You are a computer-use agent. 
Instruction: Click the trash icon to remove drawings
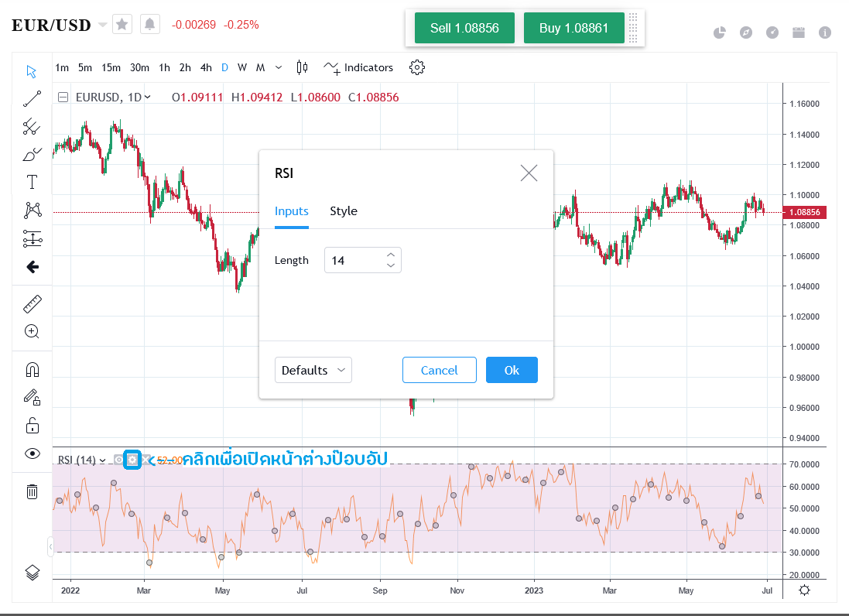pyautogui.click(x=32, y=491)
